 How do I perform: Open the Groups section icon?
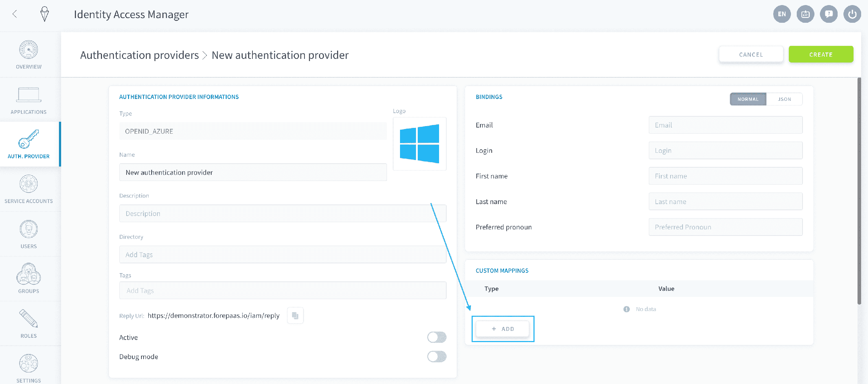pos(29,274)
